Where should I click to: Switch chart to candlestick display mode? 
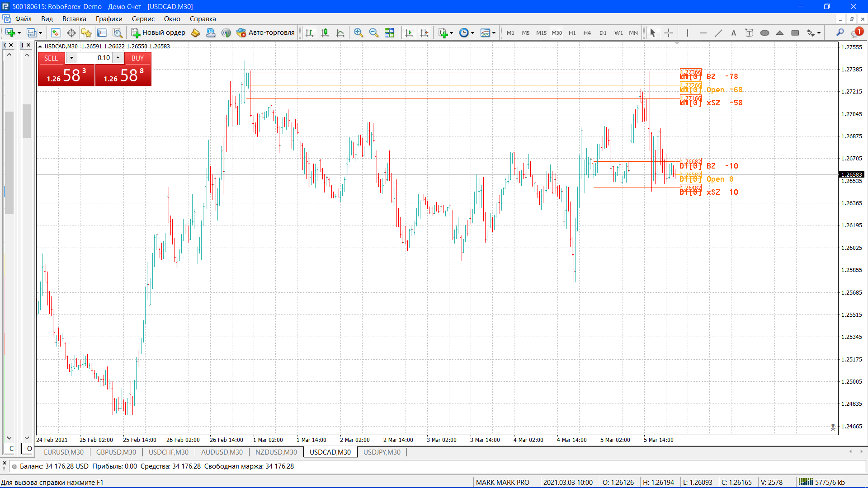pos(325,33)
